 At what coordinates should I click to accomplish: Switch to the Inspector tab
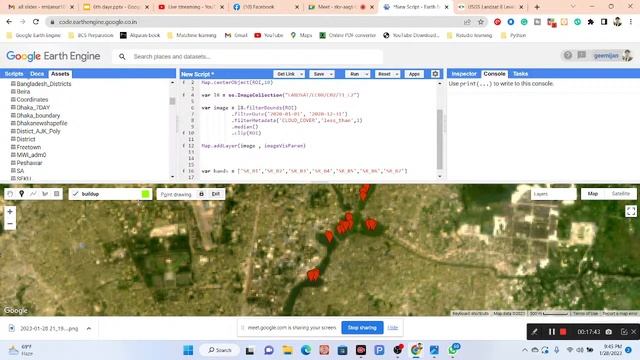(464, 74)
